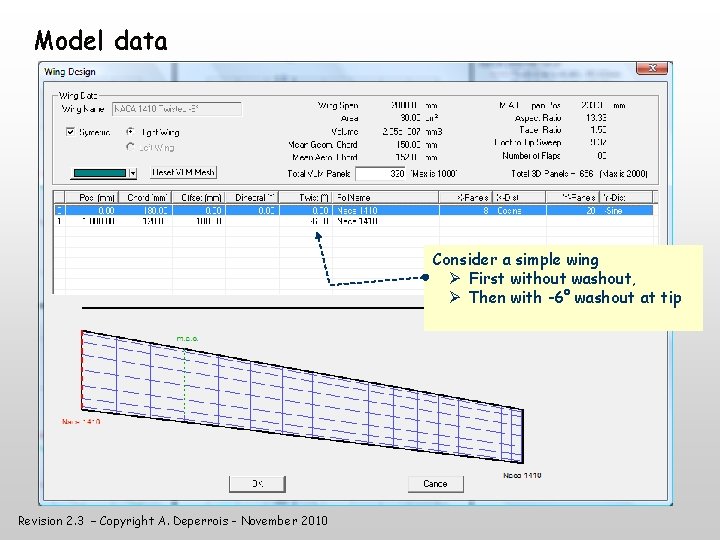The width and height of the screenshot is (720, 540).
Task: Click the wing planform preview drawing
Action: click(302, 397)
